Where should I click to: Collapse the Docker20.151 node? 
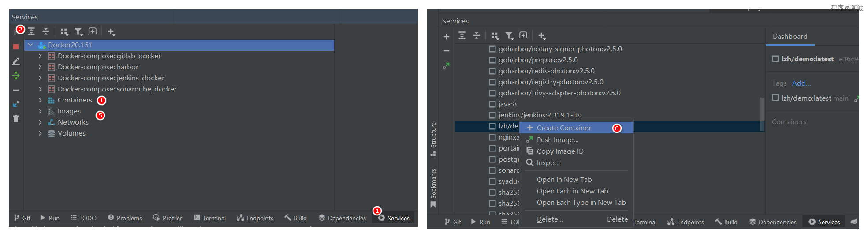click(30, 45)
